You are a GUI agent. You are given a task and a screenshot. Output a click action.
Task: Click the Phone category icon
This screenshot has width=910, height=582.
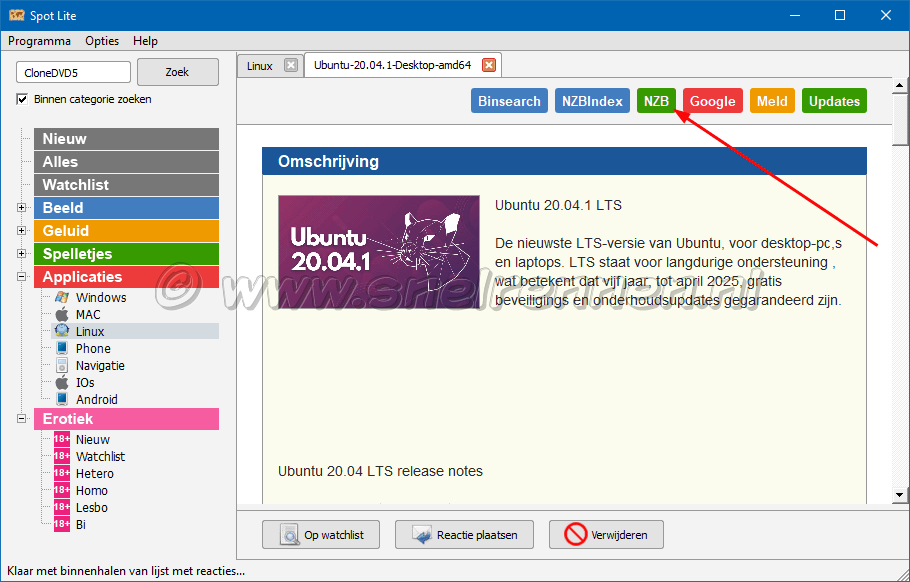(62, 348)
